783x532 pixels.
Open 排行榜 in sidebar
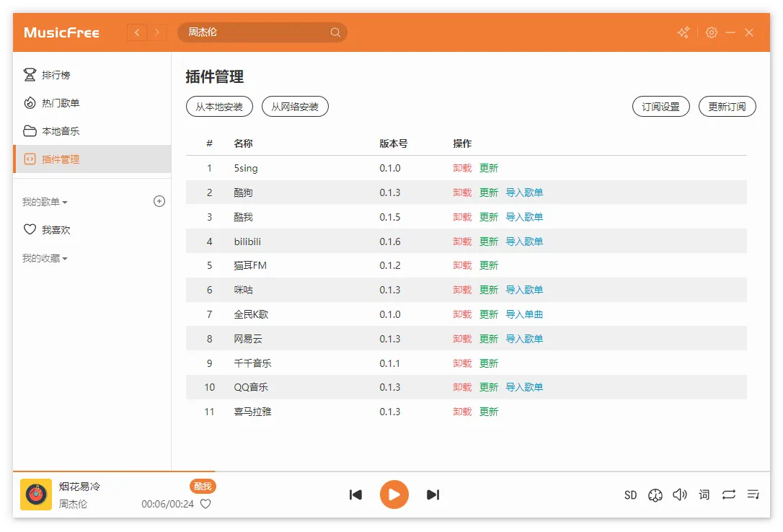[92, 75]
